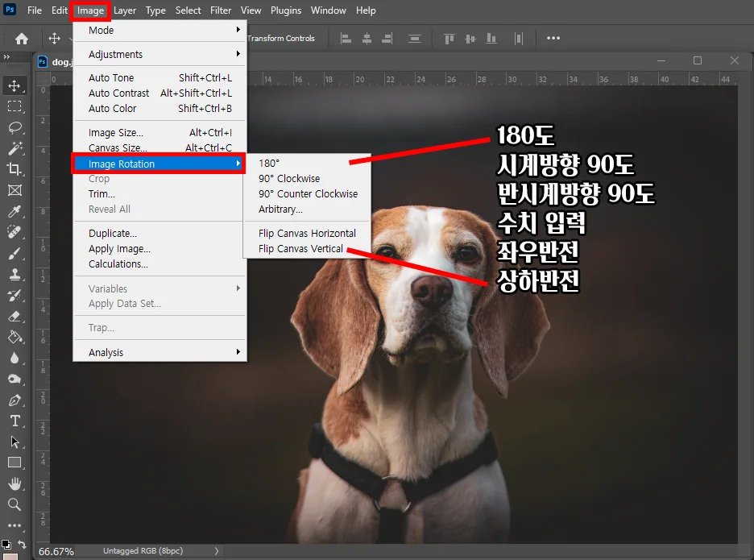Click Align right edges icon
Viewport: 754px width, 560px height.
coord(387,38)
